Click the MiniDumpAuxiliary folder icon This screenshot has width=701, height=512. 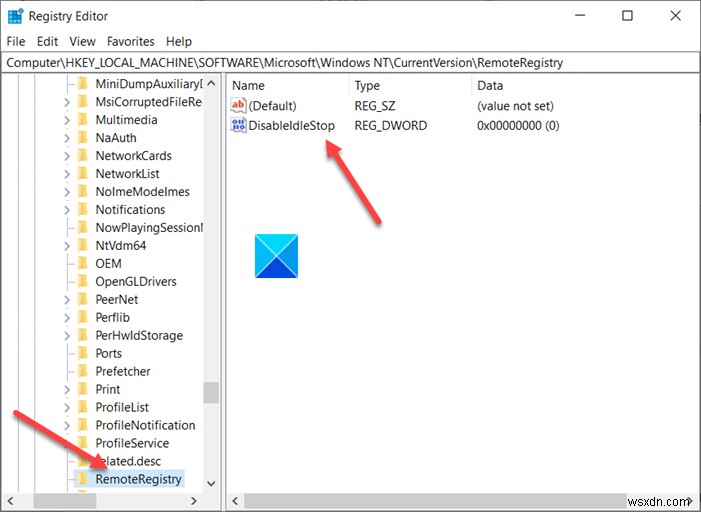82,84
